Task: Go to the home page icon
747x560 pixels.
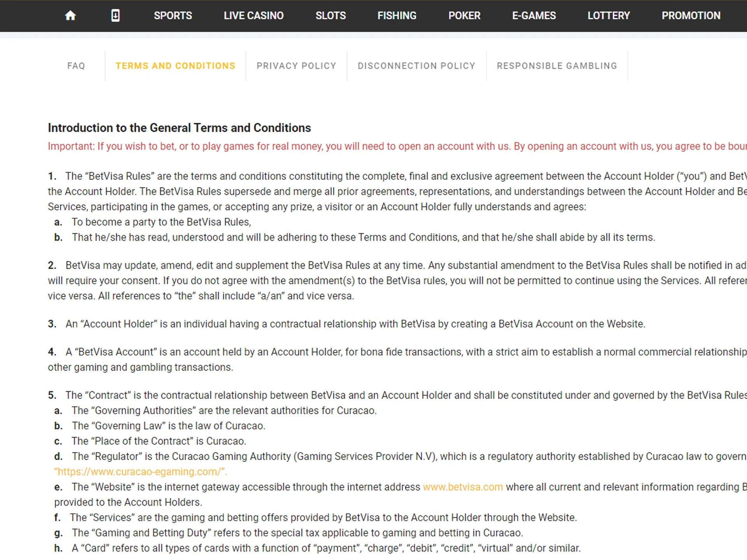Action: (70, 16)
